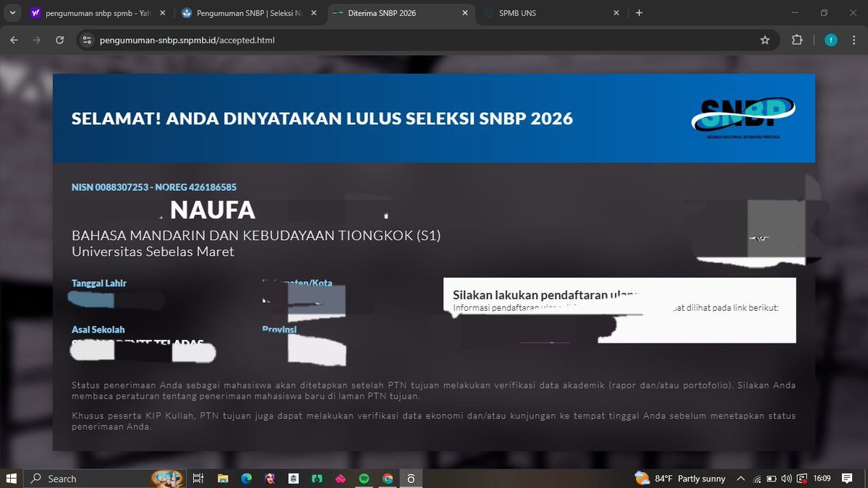
Task: Bookmark this page with the star icon
Action: pyautogui.click(x=765, y=40)
